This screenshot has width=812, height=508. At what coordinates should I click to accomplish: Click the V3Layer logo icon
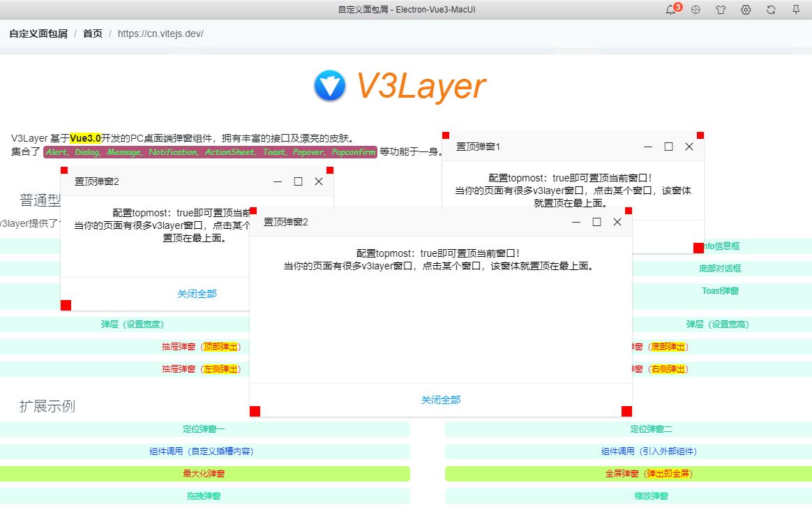(330, 85)
